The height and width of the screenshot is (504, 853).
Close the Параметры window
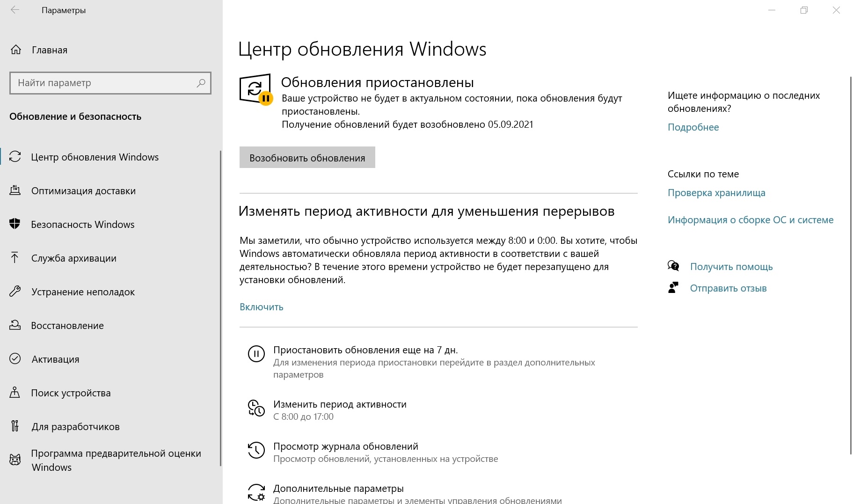[x=836, y=10]
